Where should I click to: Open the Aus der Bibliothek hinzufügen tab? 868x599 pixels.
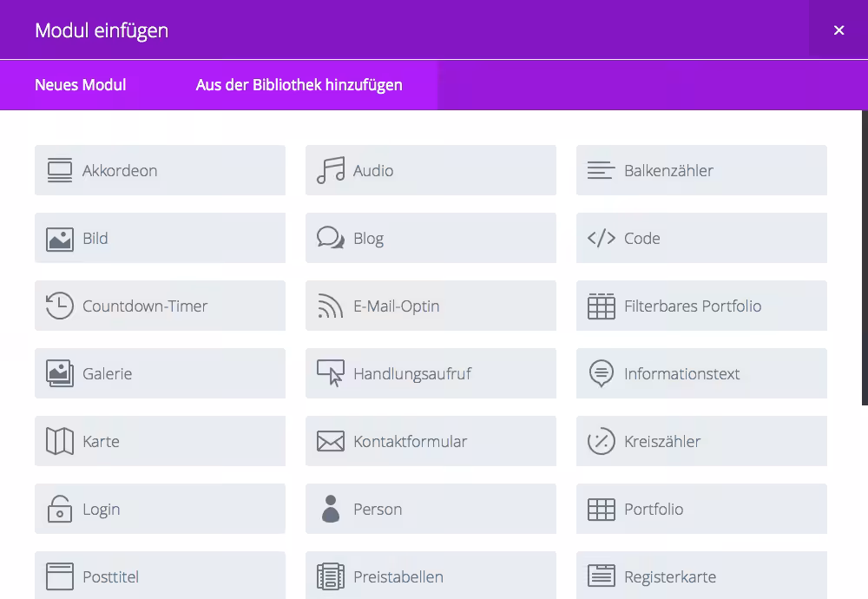pyautogui.click(x=299, y=85)
